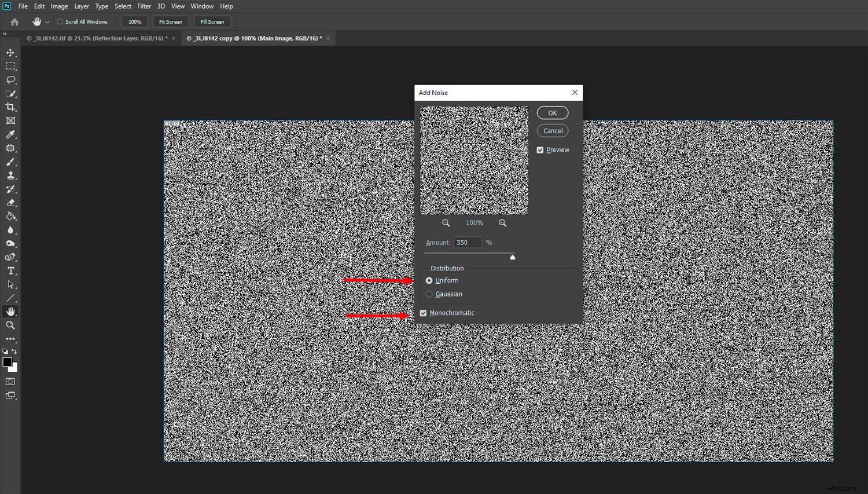Select Gaussian distribution option
The width and height of the screenshot is (868, 494).
coord(429,294)
